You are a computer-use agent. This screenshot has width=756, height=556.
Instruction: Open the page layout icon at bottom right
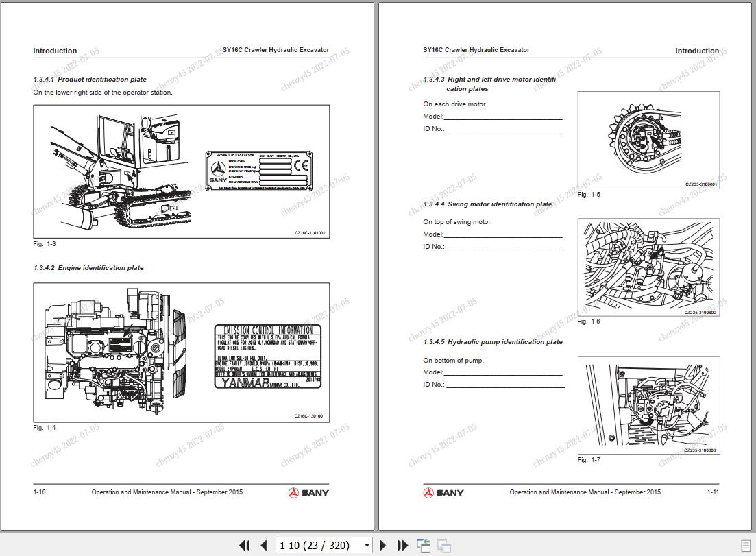click(746, 546)
